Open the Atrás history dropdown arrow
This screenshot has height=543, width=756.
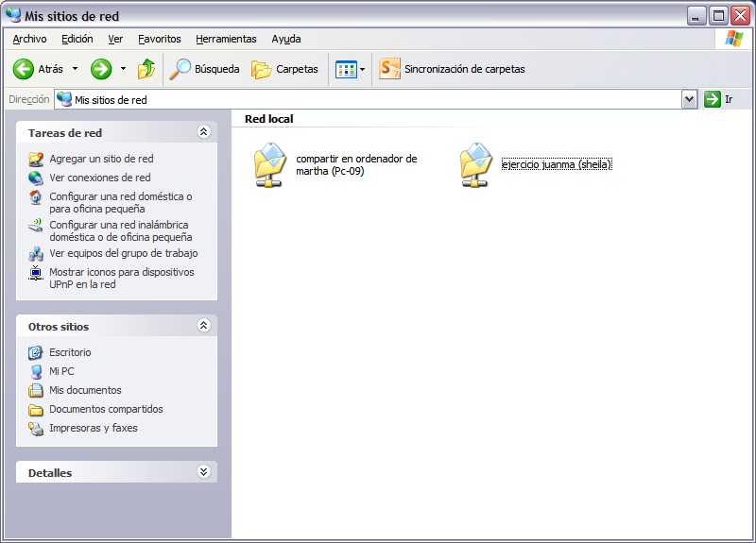[75, 69]
